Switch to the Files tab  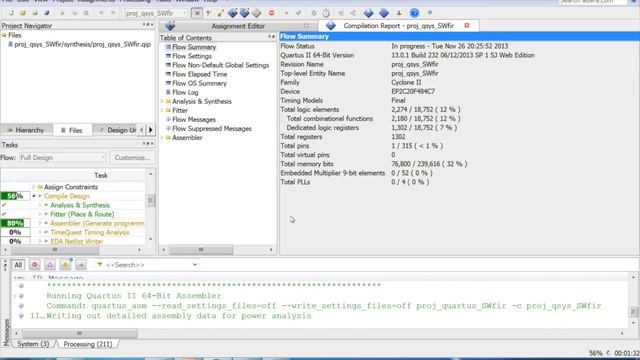pyautogui.click(x=72, y=130)
